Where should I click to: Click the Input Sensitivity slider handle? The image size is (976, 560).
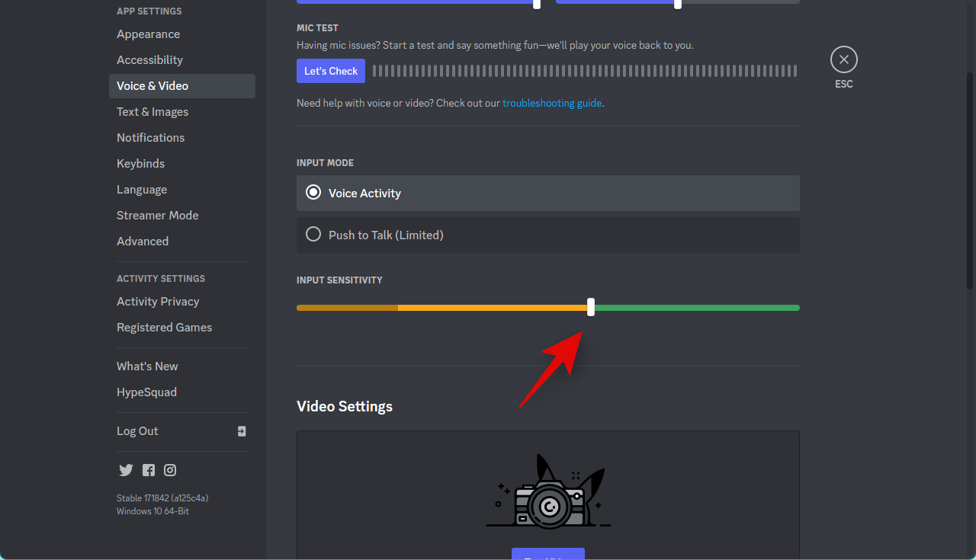pyautogui.click(x=591, y=308)
